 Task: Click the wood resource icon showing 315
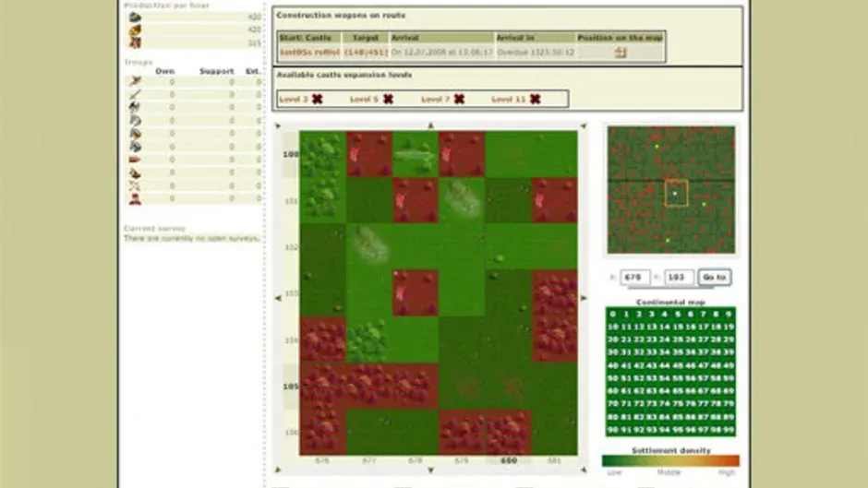click(x=135, y=42)
